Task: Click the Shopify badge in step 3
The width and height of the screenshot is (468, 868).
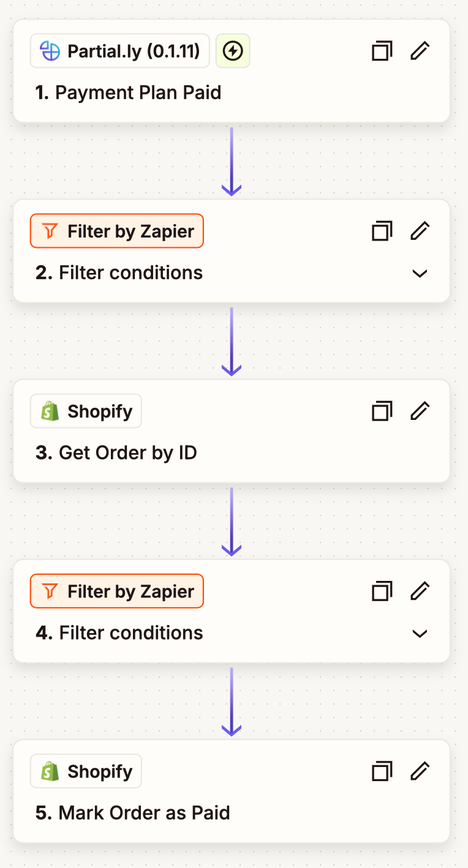Action: pos(86,411)
